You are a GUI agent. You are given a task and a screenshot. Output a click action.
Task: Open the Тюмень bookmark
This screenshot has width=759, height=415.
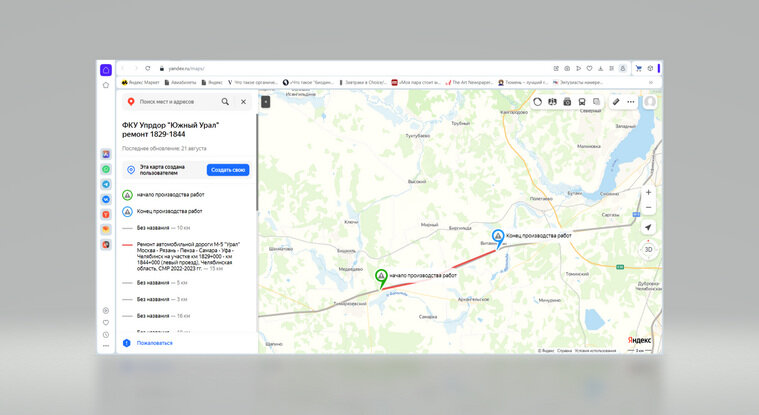click(523, 82)
